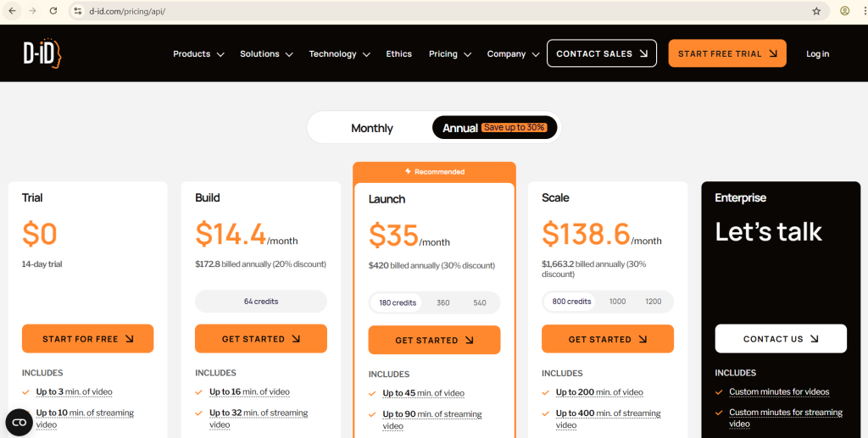Viewport: 868px width, 438px height.
Task: Click the URL address bar
Action: coord(424,11)
